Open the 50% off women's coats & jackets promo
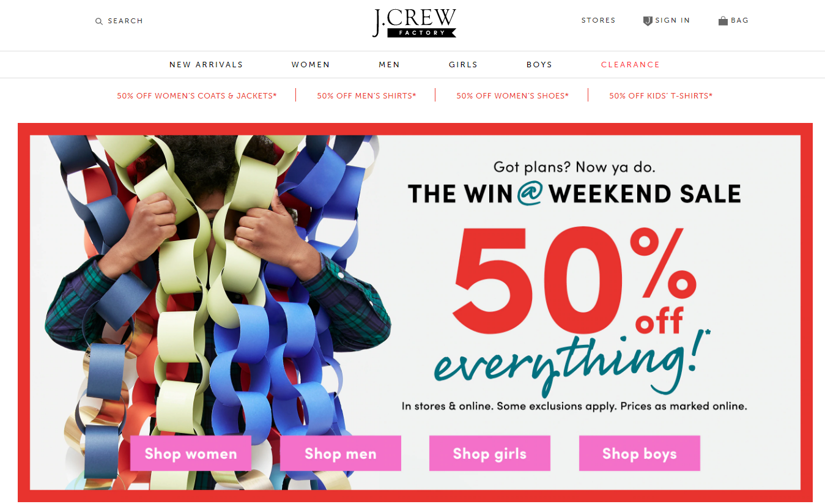This screenshot has width=825, height=504. [197, 96]
